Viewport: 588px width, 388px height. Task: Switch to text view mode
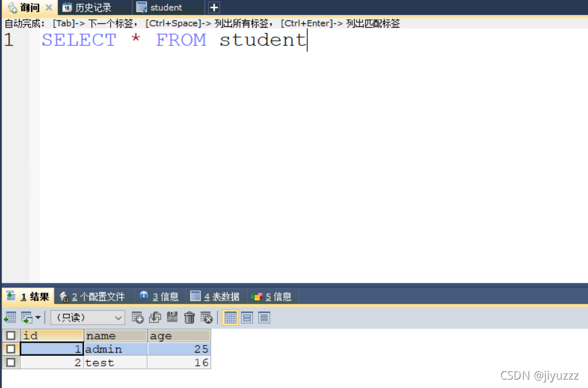[x=264, y=318]
